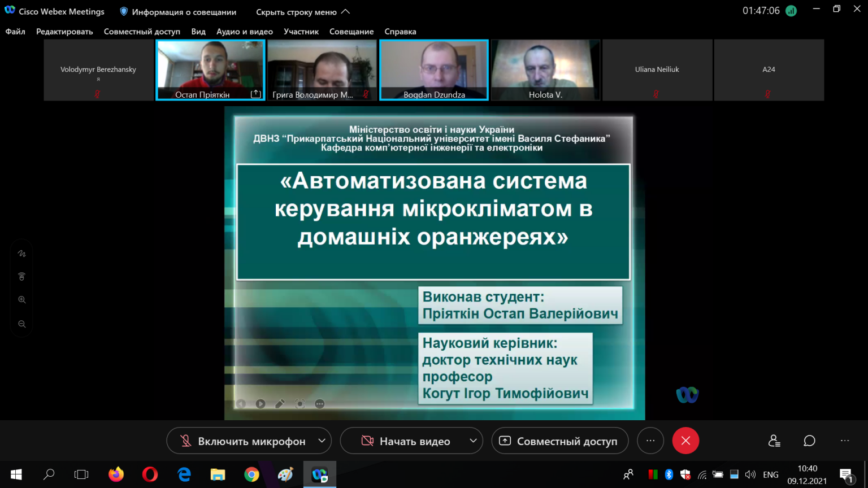Collapse menu bar via Скрыть строку меню
The width and height of the screenshot is (868, 488).
pos(303,12)
